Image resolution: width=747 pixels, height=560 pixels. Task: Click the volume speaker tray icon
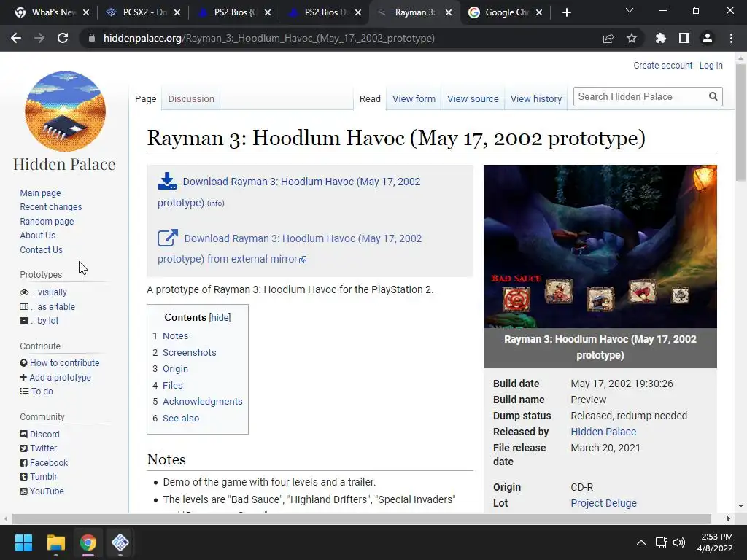pos(679,542)
